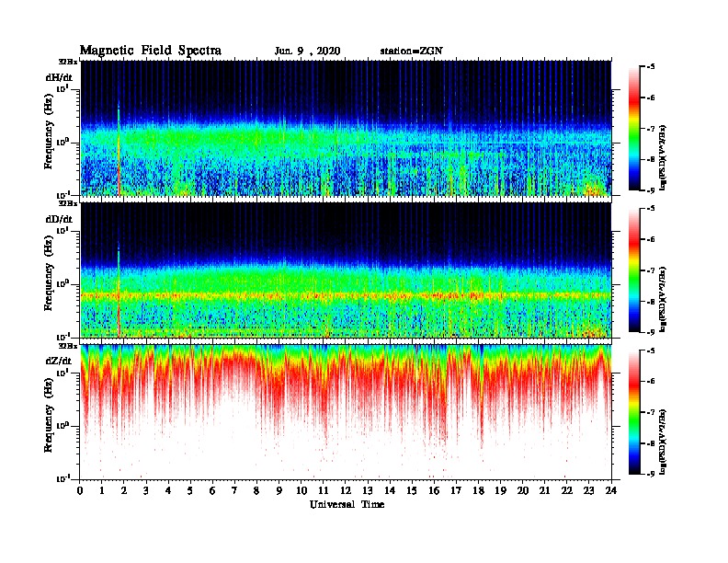The image size is (728, 563).
Task: Click hour 14 on the Universal Time axis
Action: (390, 490)
